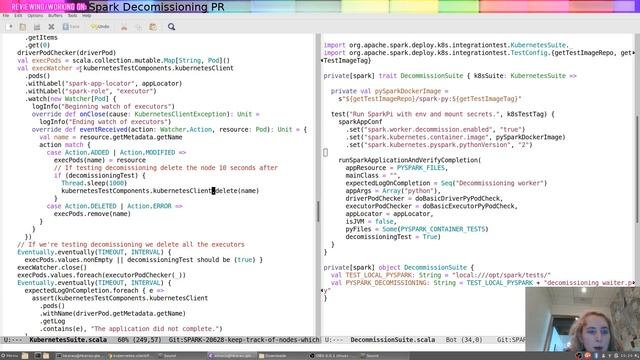The width and height of the screenshot is (640, 360).
Task: Click 'appArgs = Array("python"),' line
Action: click(393, 191)
